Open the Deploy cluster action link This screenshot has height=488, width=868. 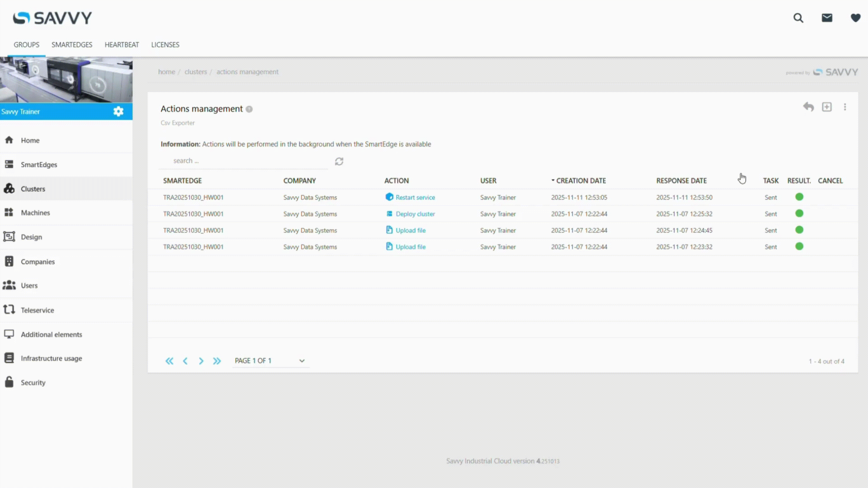[415, 214]
